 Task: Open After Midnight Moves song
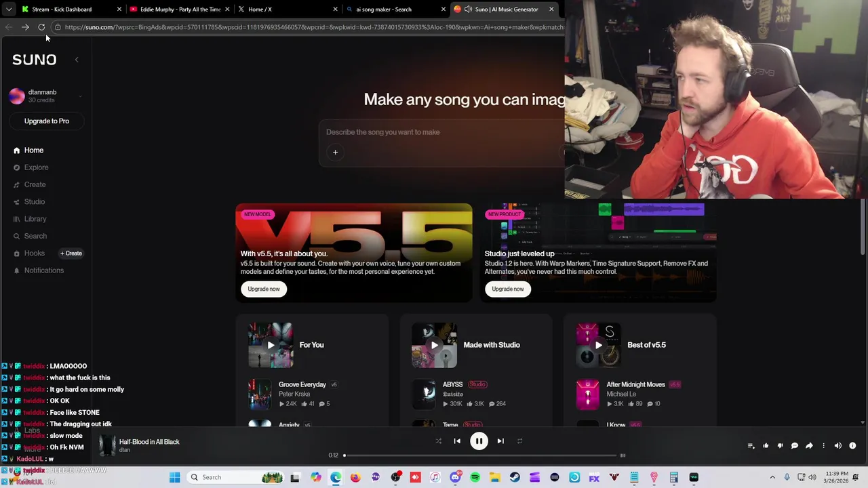point(635,385)
